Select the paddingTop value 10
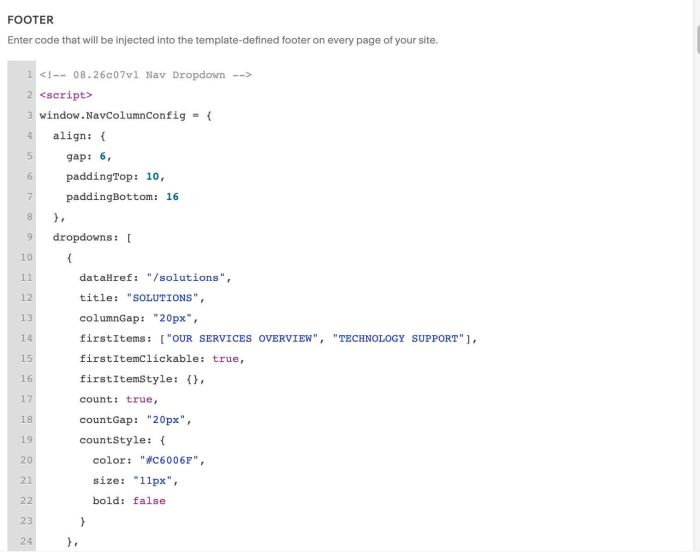This screenshot has height=552, width=700. point(153,176)
